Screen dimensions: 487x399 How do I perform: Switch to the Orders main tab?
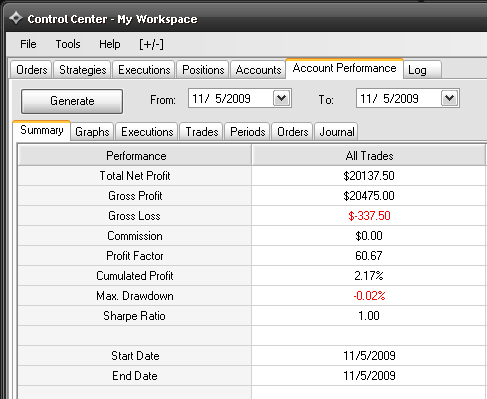(31, 70)
